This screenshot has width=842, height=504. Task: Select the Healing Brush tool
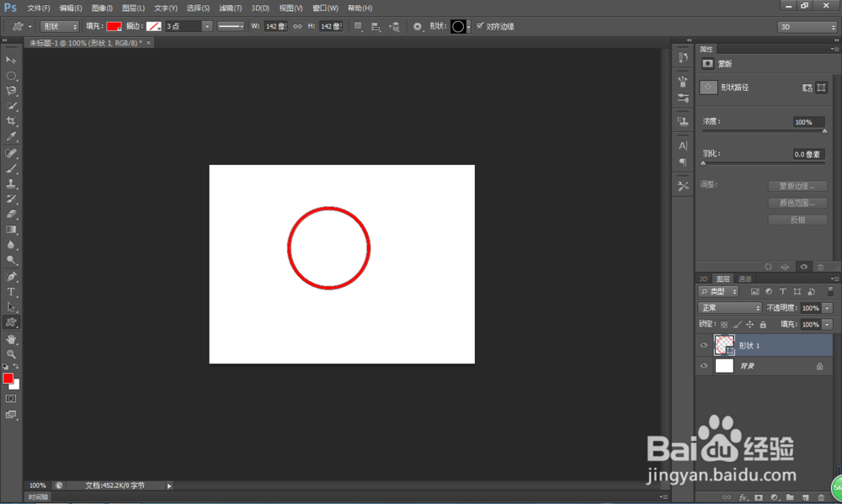coord(11,153)
